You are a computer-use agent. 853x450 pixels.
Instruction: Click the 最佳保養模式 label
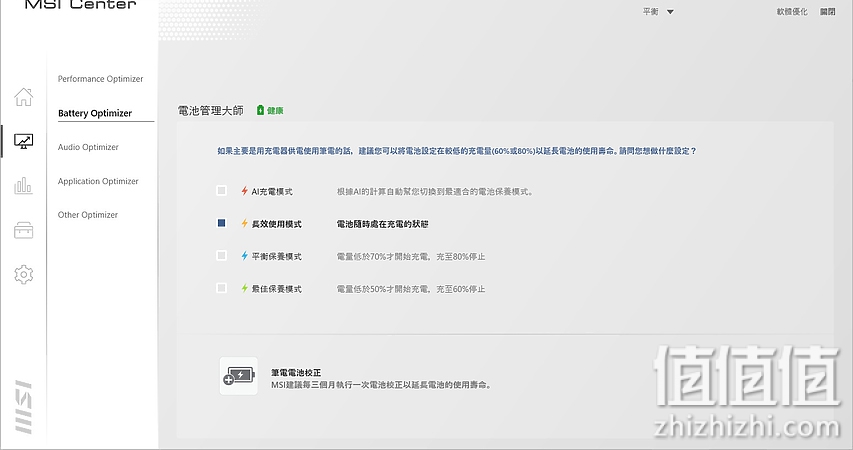(x=276, y=289)
